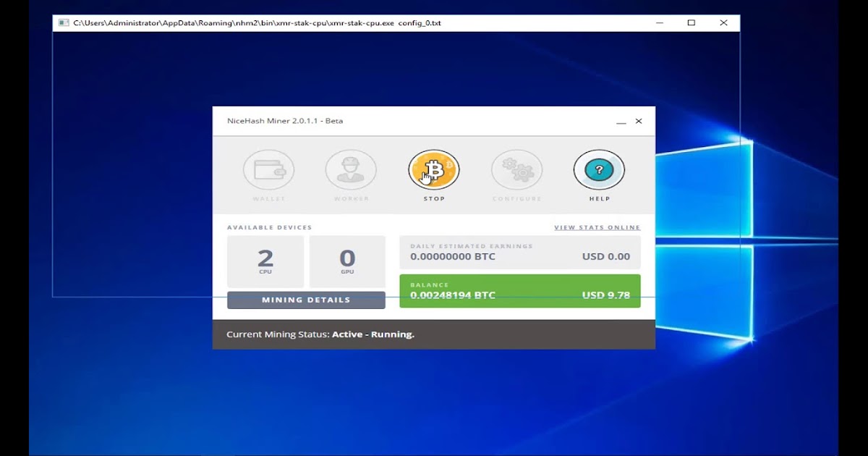Click the xmr-stak-cpu console window icon
Image resolution: width=868 pixels, height=456 pixels.
tap(64, 23)
